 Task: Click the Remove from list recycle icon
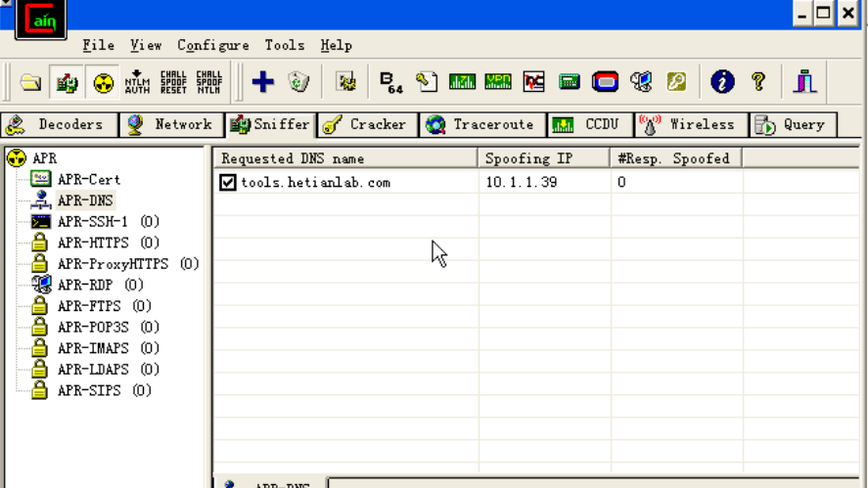tap(298, 82)
